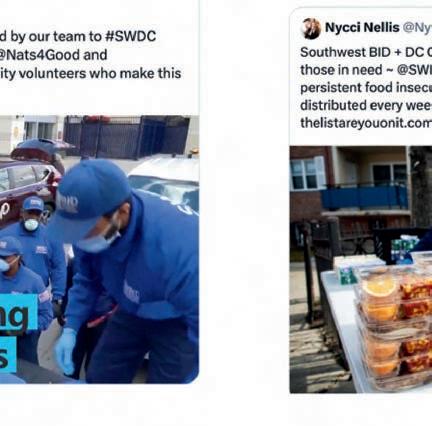The width and height of the screenshot is (432, 426).
Task: Click the @Ny handle beside Nycci Nellis
Action: pyautogui.click(x=417, y=27)
